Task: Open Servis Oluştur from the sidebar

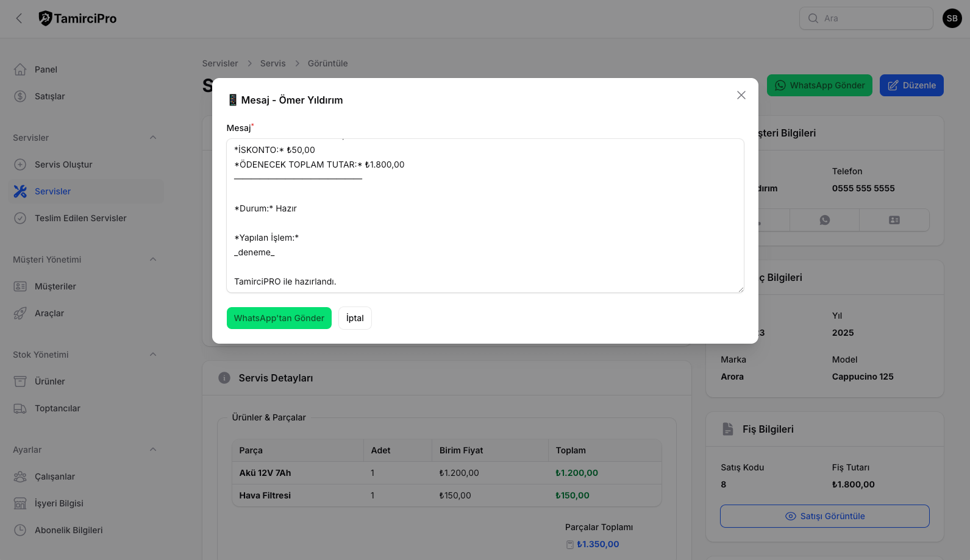Action: point(63,165)
